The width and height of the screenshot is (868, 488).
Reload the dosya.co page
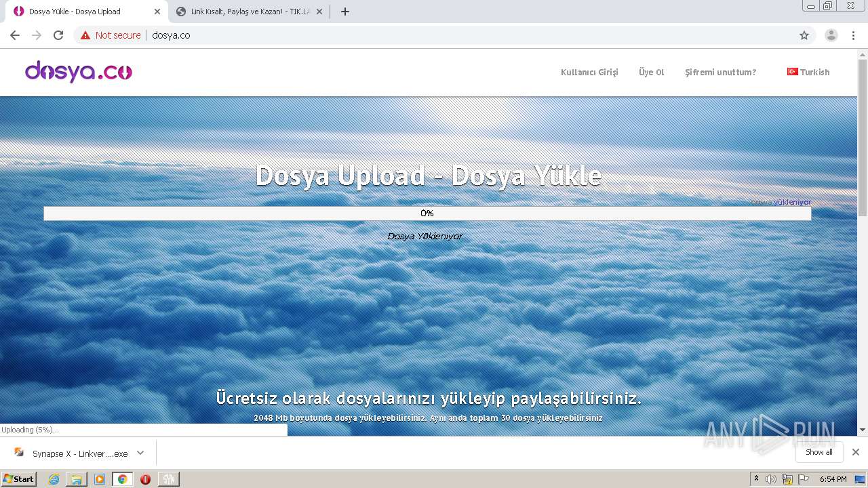[58, 35]
